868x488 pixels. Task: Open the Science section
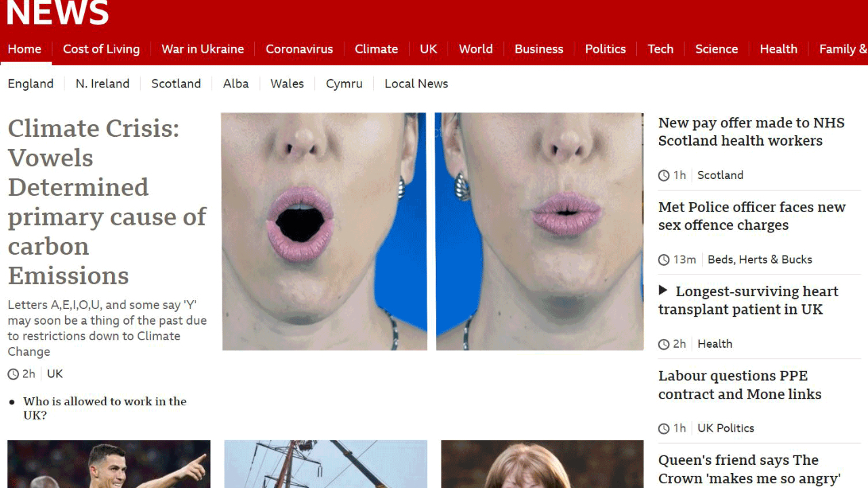717,49
